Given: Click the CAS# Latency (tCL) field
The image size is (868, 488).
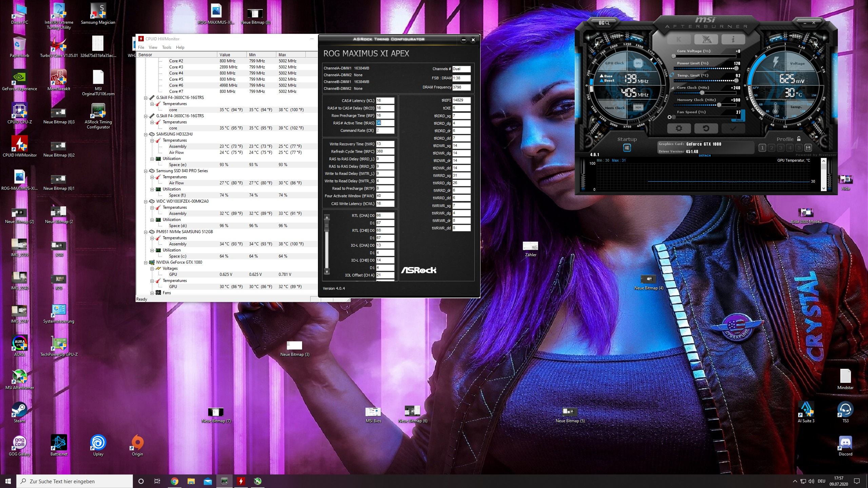Looking at the screenshot, I should 385,101.
